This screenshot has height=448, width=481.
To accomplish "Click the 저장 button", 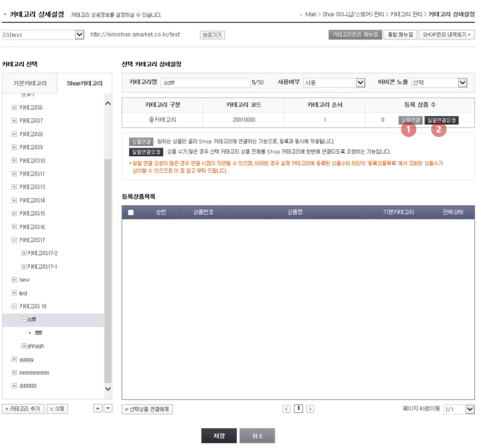I will pos(219,436).
